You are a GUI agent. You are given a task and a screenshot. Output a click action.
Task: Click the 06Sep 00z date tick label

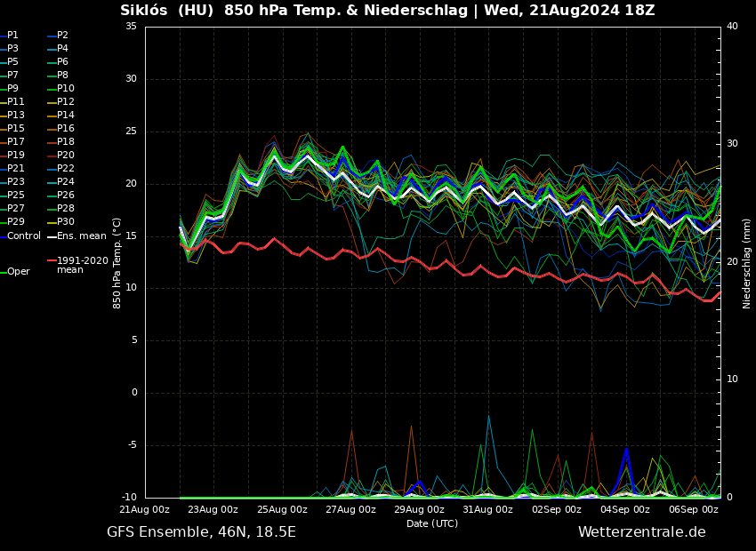click(x=693, y=510)
